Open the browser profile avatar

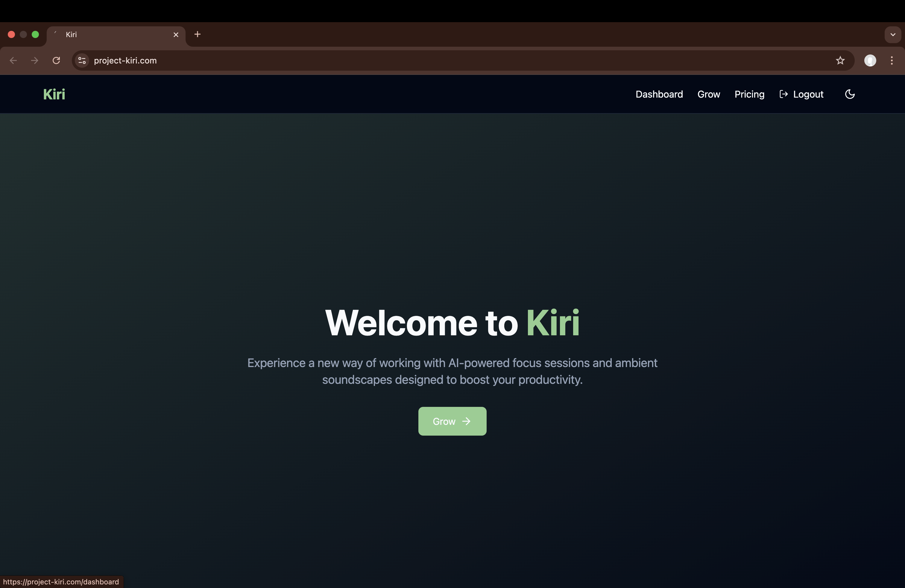pos(870,60)
